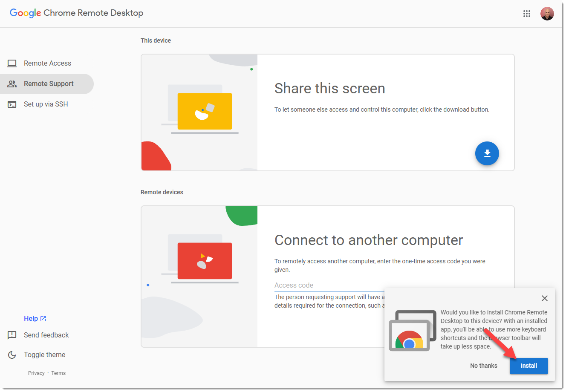
Task: Open Set up via SSH
Action: tap(47, 104)
